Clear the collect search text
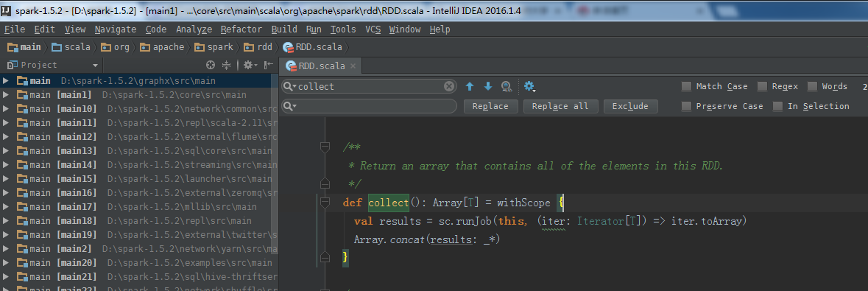This screenshot has height=291, width=868. coord(449,86)
